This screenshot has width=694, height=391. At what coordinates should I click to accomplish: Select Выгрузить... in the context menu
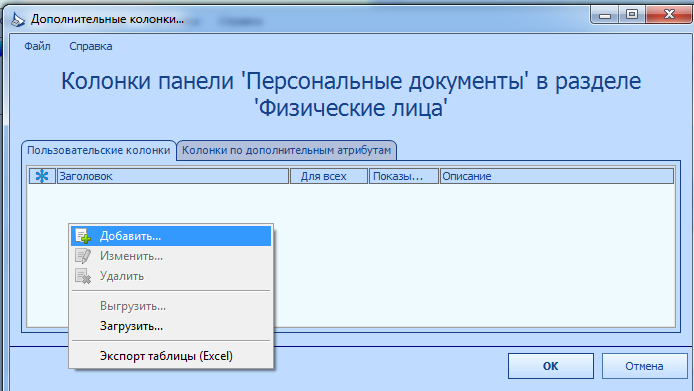pos(171,306)
